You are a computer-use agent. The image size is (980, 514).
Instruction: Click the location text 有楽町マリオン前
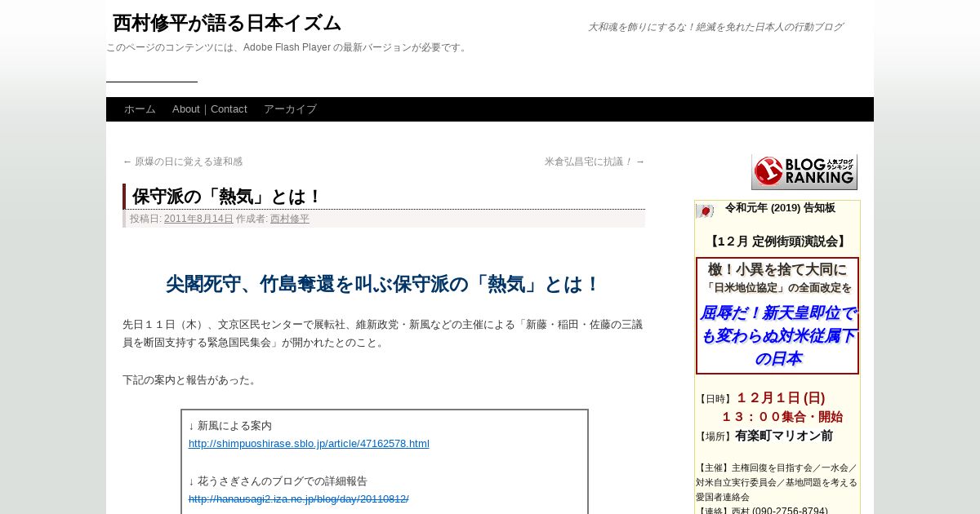tap(784, 436)
